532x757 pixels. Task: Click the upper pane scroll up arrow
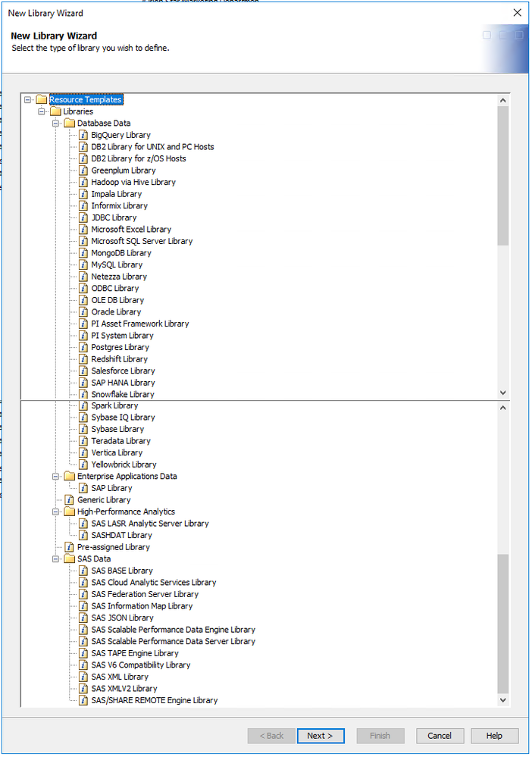point(503,101)
